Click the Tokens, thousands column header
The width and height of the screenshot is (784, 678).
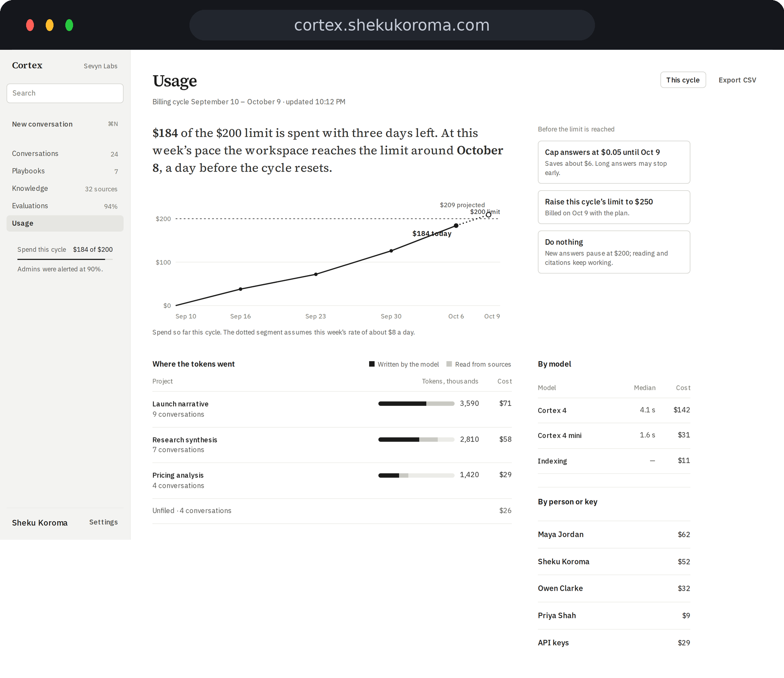coord(450,381)
